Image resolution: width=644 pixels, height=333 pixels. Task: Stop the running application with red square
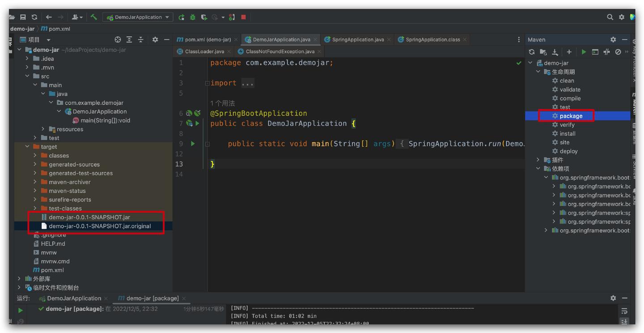point(243,17)
